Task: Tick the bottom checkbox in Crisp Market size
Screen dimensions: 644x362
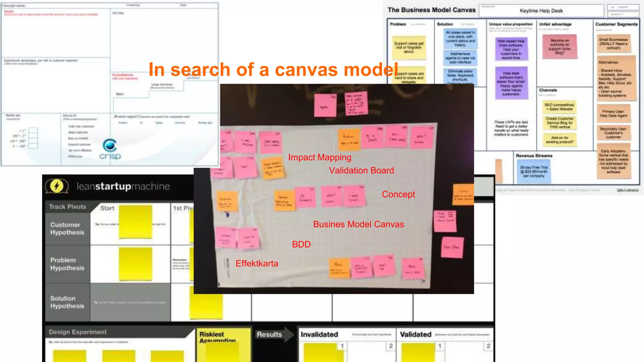Action: (33, 146)
